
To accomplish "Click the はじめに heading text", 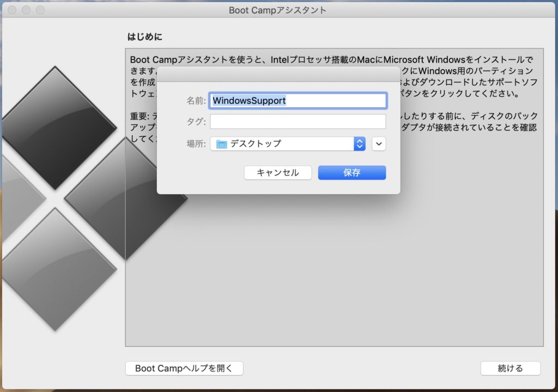I will click(145, 37).
